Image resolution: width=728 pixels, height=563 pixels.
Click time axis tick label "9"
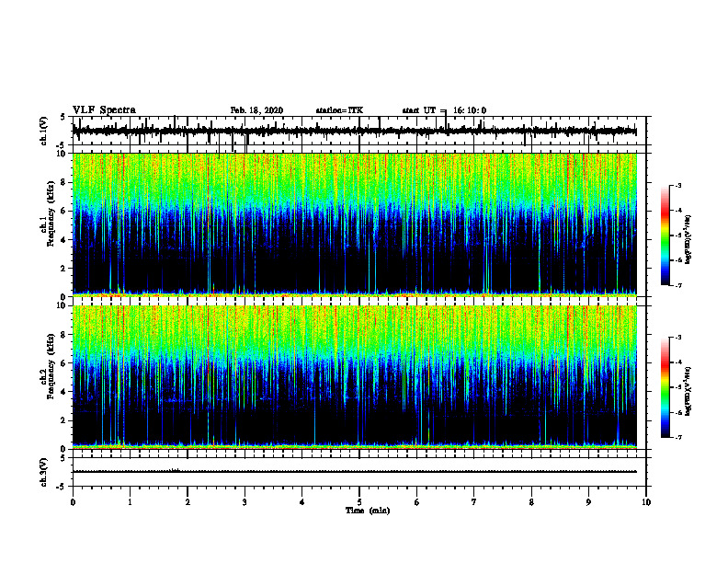click(588, 502)
